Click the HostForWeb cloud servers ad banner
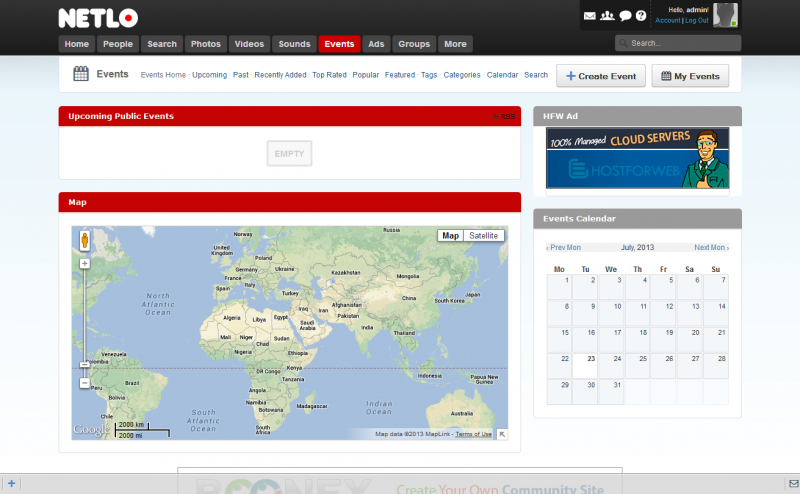The width and height of the screenshot is (800, 494). coord(637,158)
